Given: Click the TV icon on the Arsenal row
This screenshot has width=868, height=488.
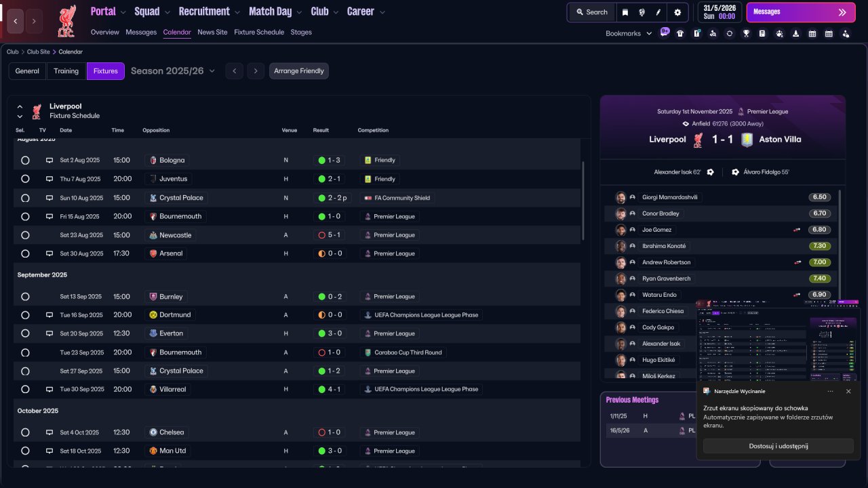Looking at the screenshot, I should [50, 253].
